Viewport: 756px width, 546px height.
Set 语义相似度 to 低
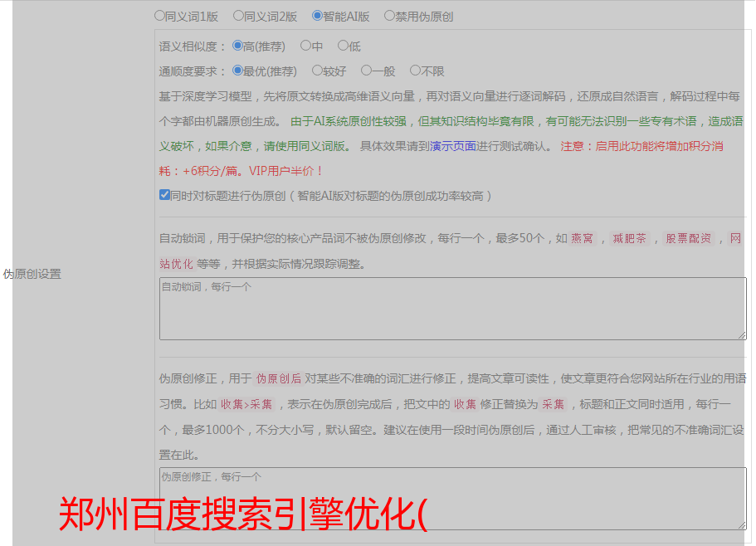[x=343, y=46]
